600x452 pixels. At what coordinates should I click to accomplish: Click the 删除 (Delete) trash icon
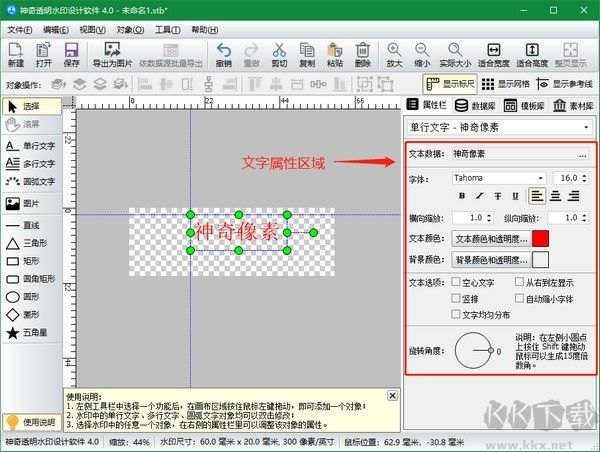[362, 55]
